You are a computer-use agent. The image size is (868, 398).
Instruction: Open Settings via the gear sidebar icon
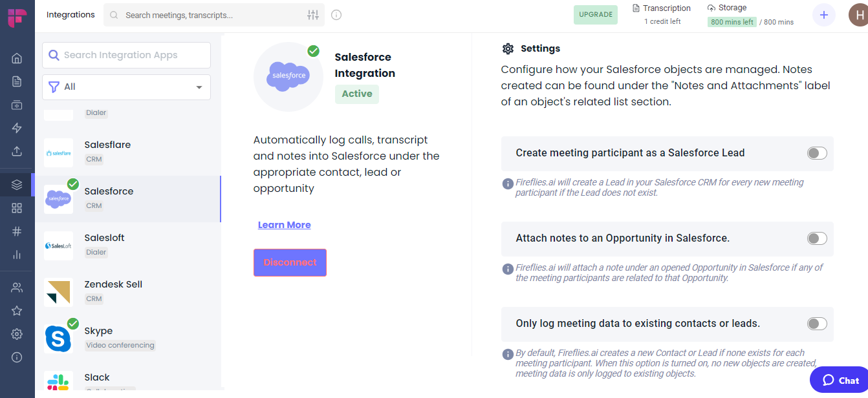click(17, 333)
